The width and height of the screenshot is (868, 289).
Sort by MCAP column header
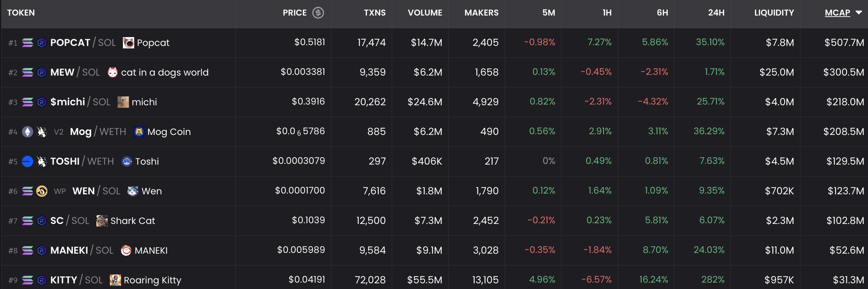coord(837,13)
